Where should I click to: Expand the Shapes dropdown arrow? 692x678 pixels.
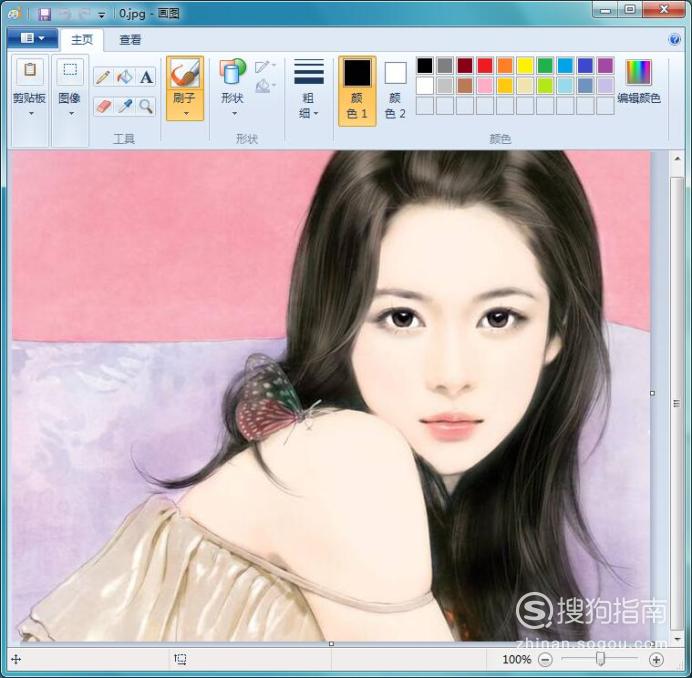tap(234, 113)
